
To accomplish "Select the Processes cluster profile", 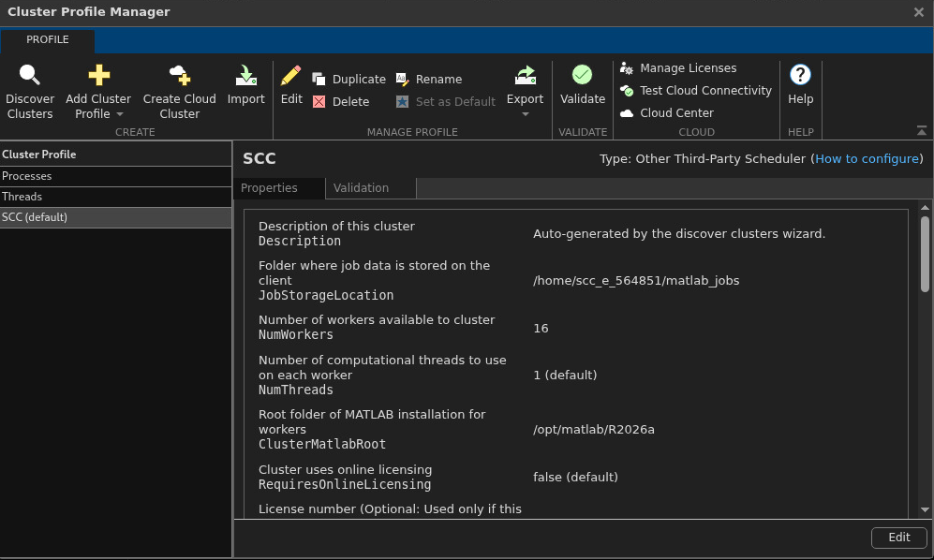I will click(x=115, y=176).
